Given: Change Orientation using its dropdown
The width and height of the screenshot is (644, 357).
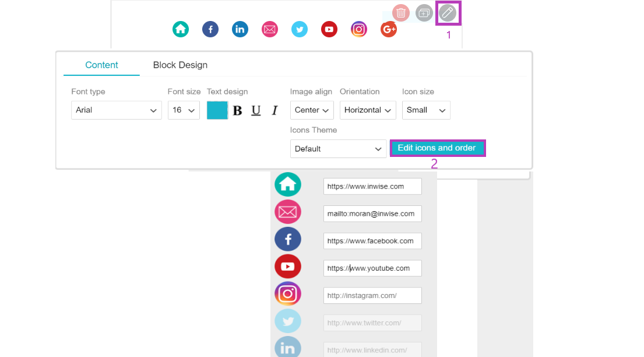Looking at the screenshot, I should 368,110.
